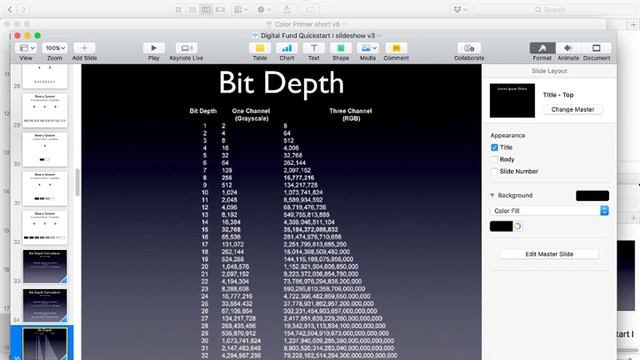Image resolution: width=640 pixels, height=360 pixels.
Task: Open the color wheel picker
Action: pyautogui.click(x=518, y=226)
